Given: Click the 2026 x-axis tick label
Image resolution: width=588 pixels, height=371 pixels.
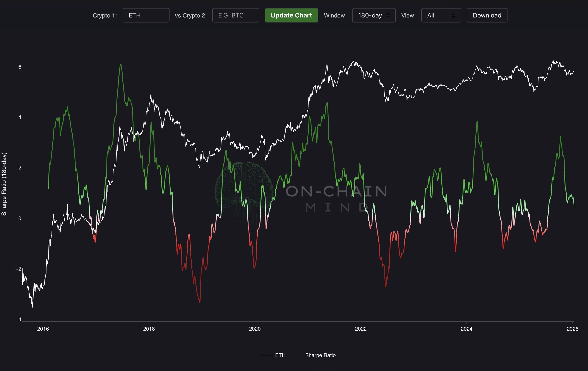Looking at the screenshot, I should pos(572,329).
